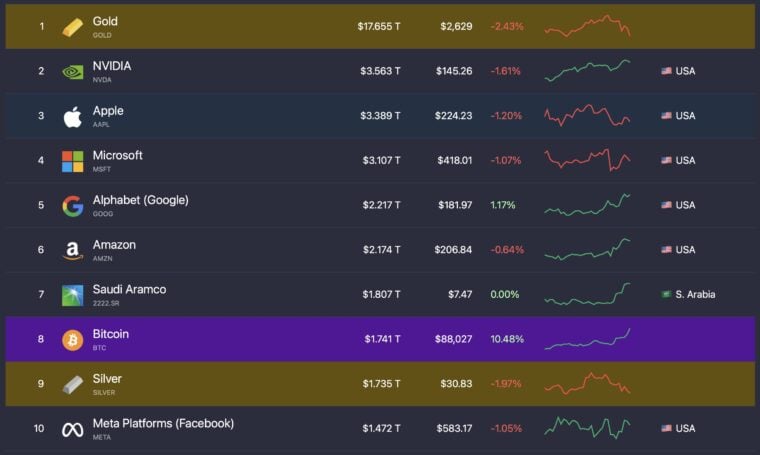Select Alphabet market cap $2.217 T
This screenshot has height=455, width=760.
click(381, 205)
